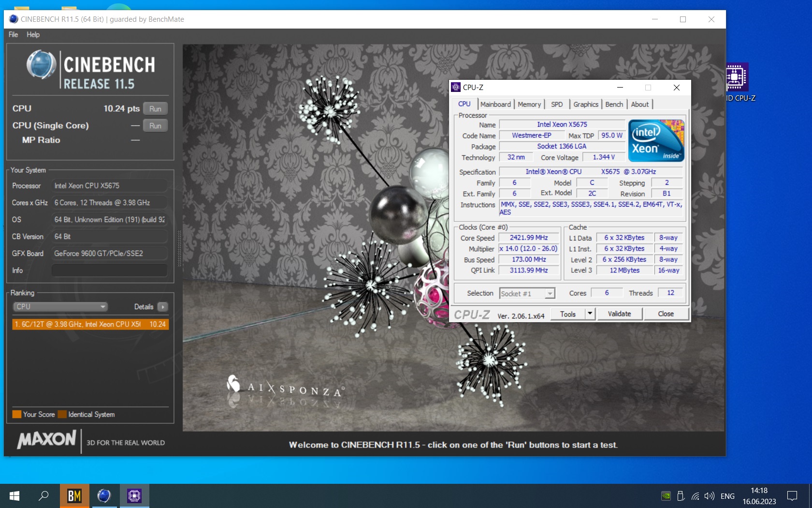Click the OS field 64 Bit Unknown Edition
This screenshot has width=812, height=508.
pos(110,220)
